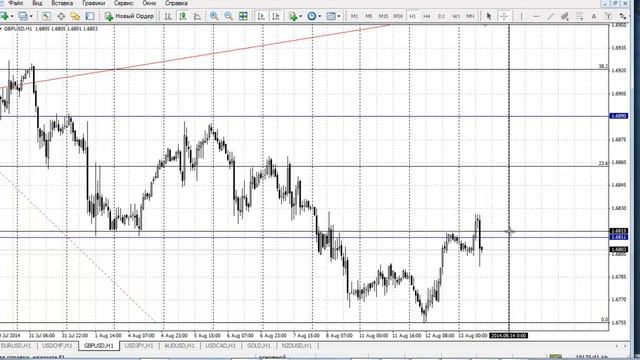Switch to the USDCHF,H1 chart tab
Viewport: 640px width, 360px height.
click(57, 346)
